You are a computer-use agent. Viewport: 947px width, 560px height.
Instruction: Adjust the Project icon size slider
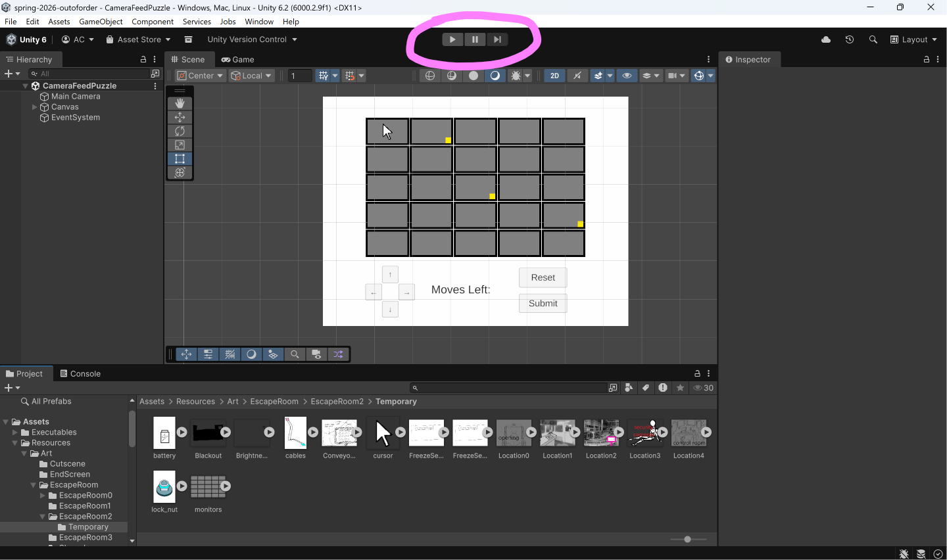[688, 539]
